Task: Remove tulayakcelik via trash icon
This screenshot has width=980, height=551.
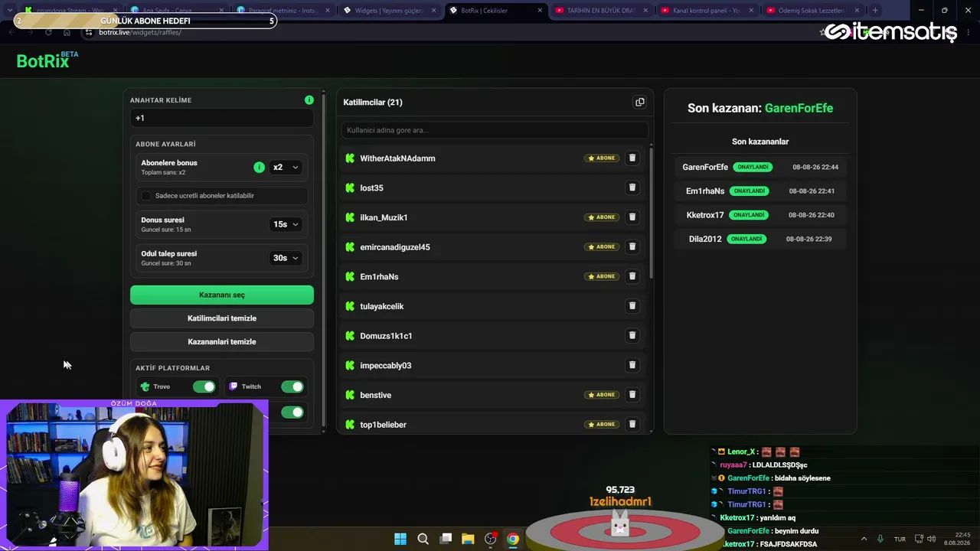Action: [x=632, y=306]
